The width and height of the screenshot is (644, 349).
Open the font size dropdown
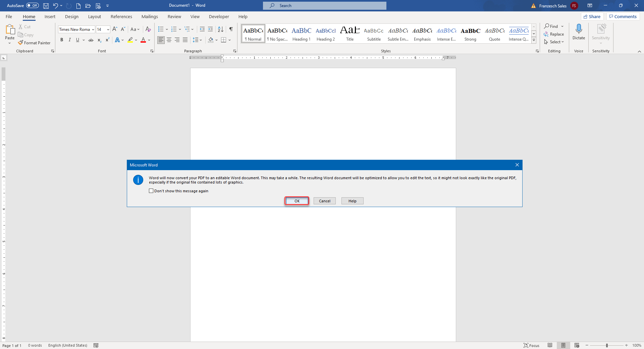(x=108, y=30)
